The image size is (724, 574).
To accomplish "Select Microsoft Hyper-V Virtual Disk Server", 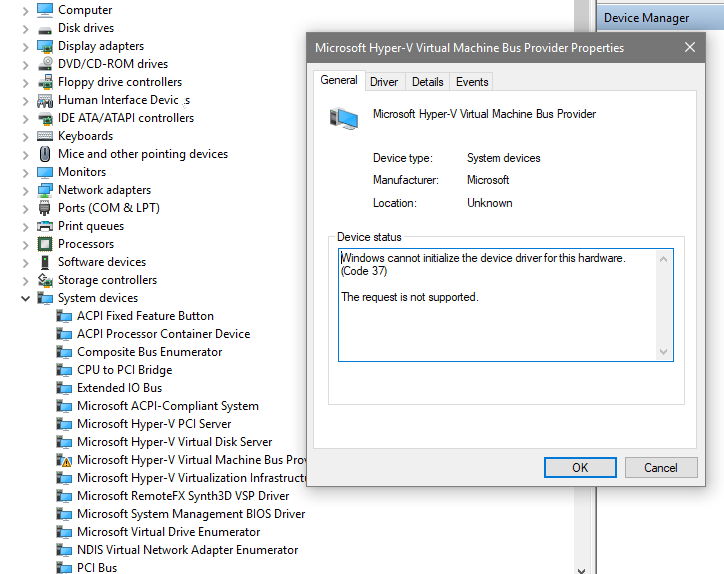I will (x=175, y=442).
